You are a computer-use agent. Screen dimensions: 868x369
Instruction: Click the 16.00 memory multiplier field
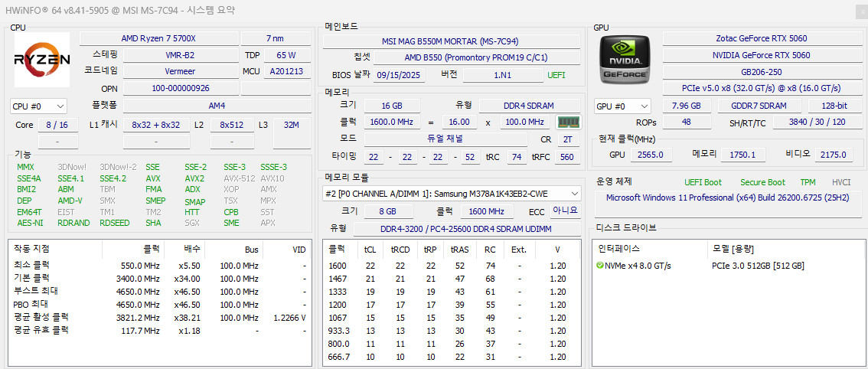(459, 122)
